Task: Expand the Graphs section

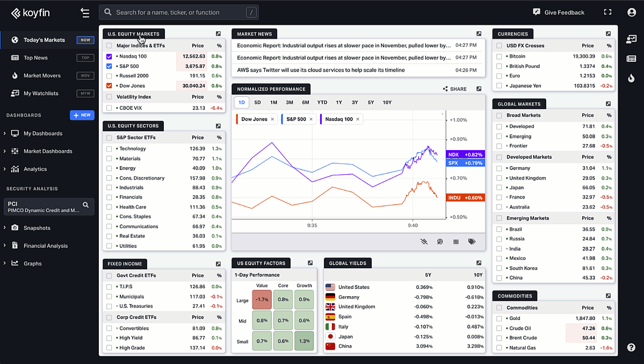Action: (x=4, y=263)
